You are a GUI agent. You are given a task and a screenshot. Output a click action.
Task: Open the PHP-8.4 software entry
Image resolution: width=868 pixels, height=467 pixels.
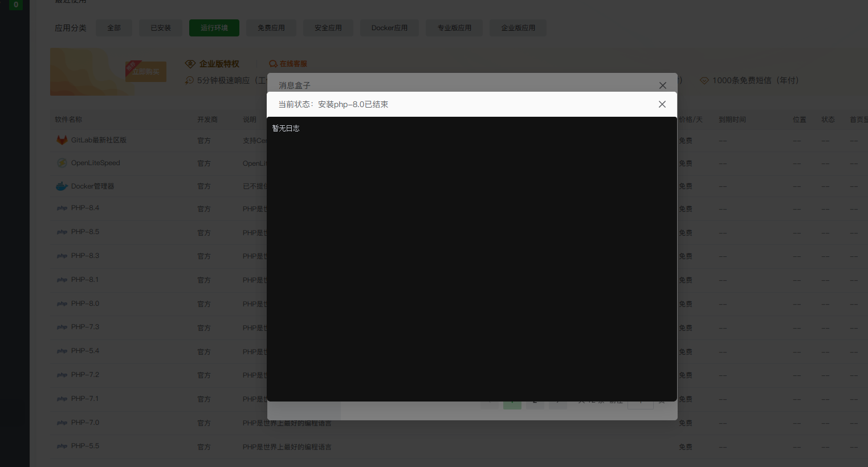(85, 208)
